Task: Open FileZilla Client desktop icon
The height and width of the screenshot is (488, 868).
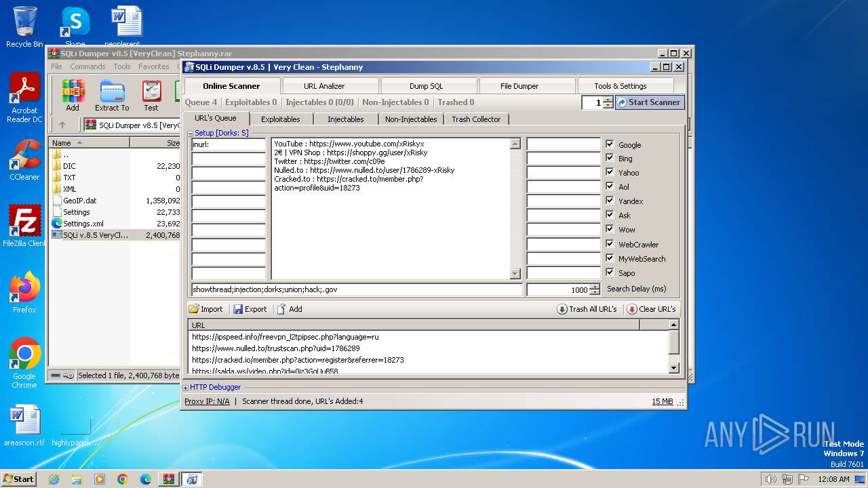Action: click(24, 226)
